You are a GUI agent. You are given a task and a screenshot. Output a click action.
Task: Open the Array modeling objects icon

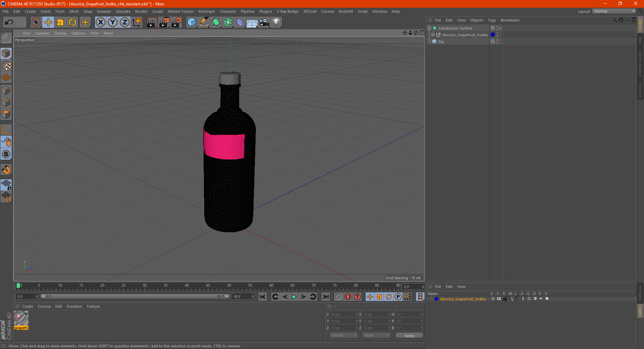pos(228,22)
